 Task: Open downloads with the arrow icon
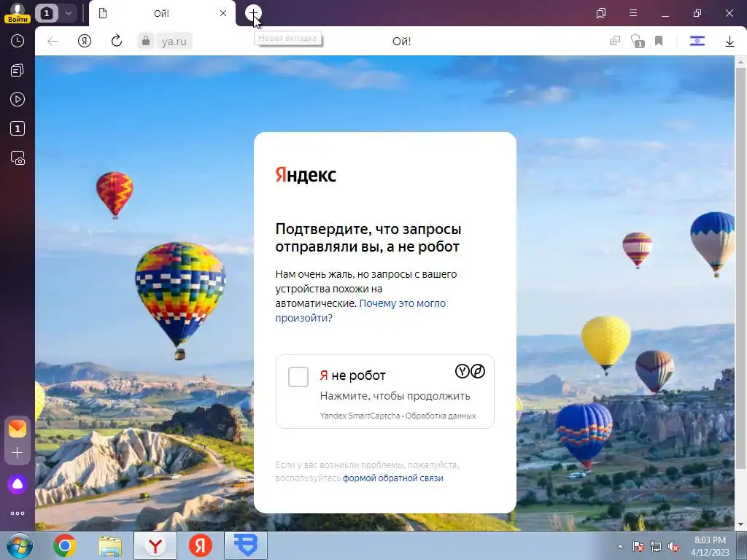[x=729, y=42]
